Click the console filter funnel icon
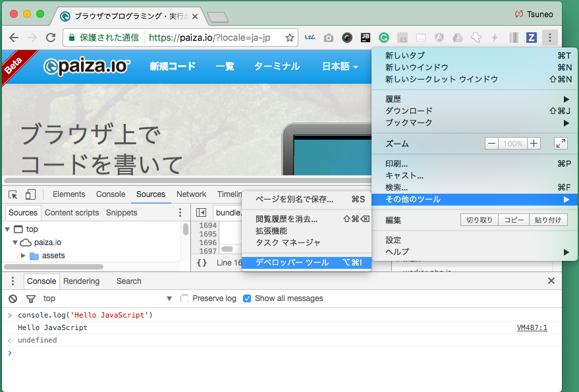The image size is (579, 392). [31, 298]
